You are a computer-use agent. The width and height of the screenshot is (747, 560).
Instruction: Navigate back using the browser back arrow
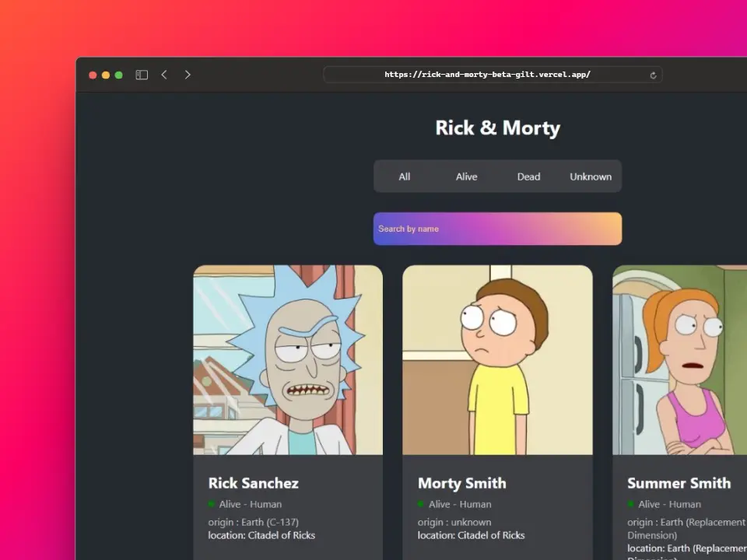click(164, 74)
